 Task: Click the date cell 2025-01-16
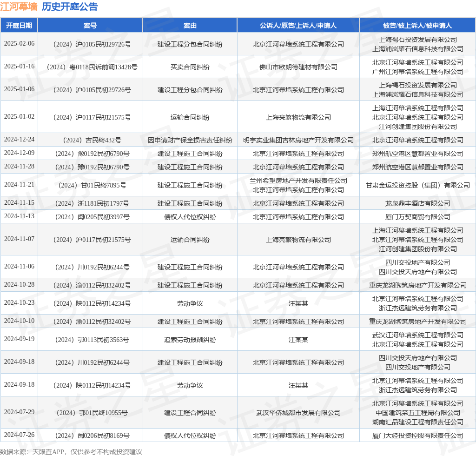coord(19,66)
